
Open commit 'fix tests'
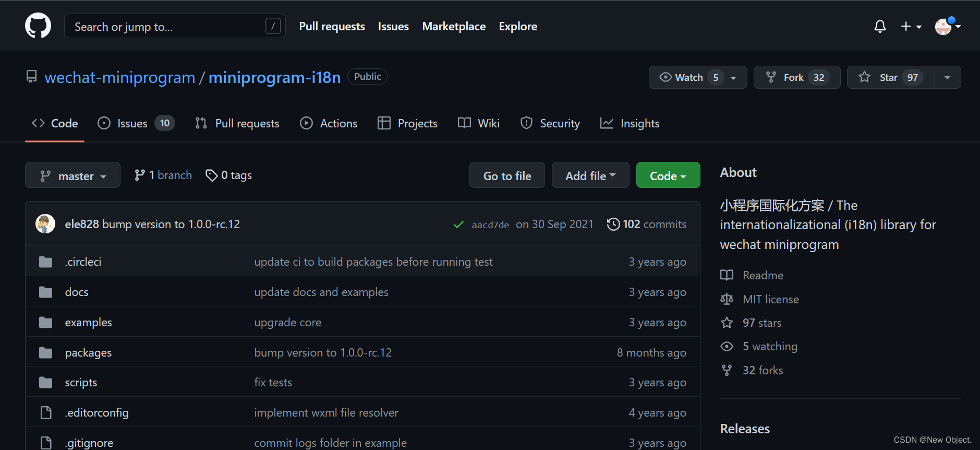coord(273,382)
